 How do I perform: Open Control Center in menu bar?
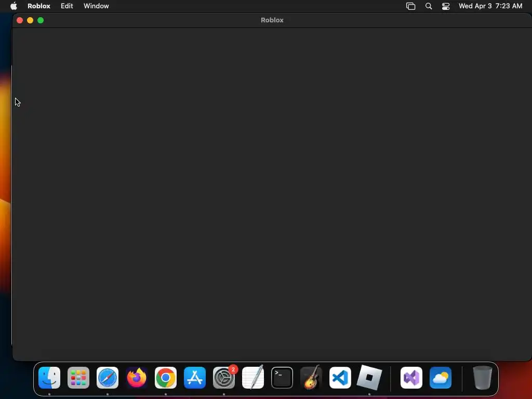(x=445, y=6)
